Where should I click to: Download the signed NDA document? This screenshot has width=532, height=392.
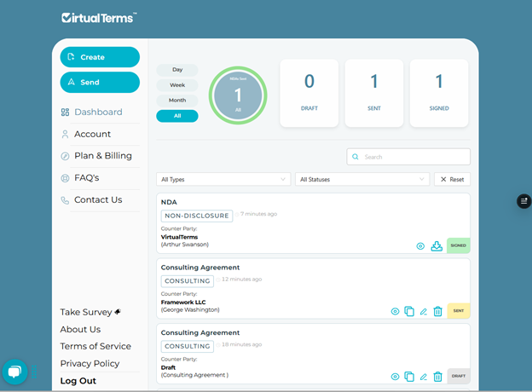(x=437, y=245)
